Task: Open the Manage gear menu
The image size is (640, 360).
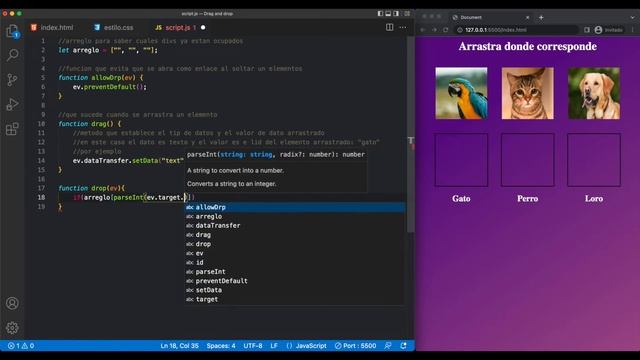Action: click(12, 328)
